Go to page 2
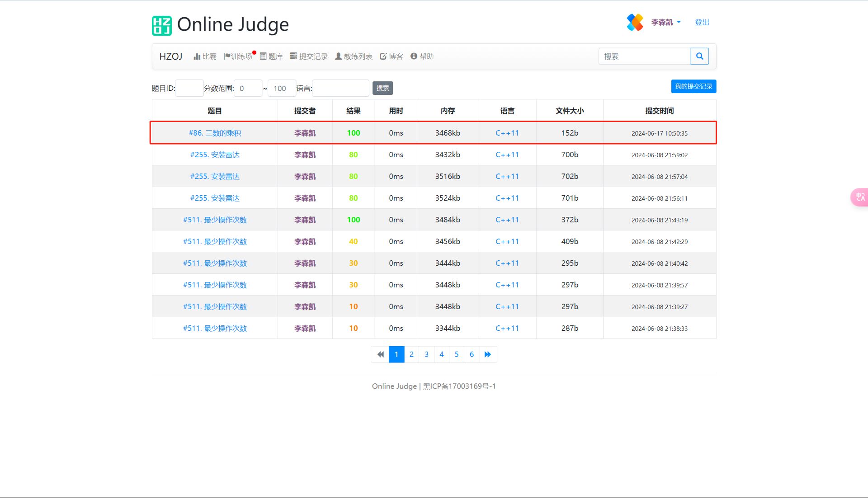Screen dimensions: 868x498 point(411,354)
